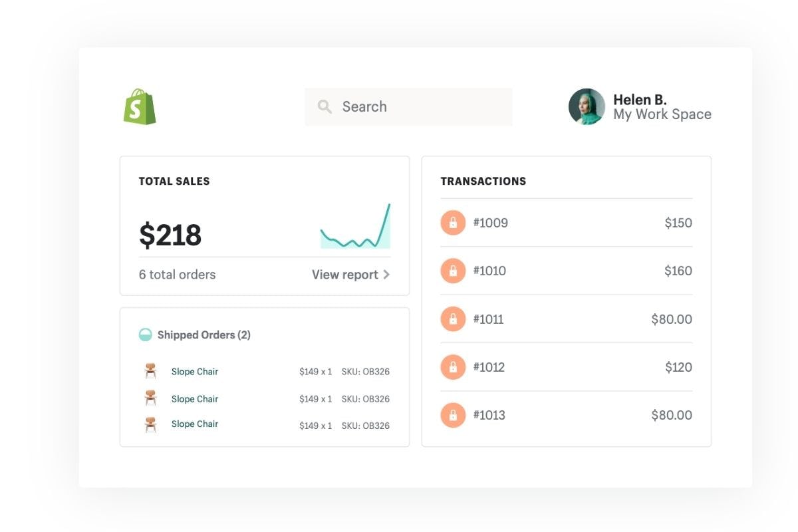Click the third Slope Chair thumbnail image
798x532 pixels.
(151, 424)
